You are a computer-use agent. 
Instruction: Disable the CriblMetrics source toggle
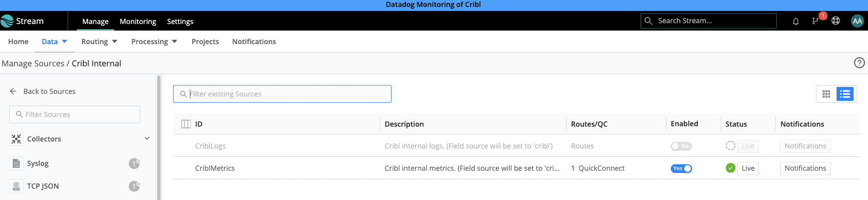coord(681,169)
